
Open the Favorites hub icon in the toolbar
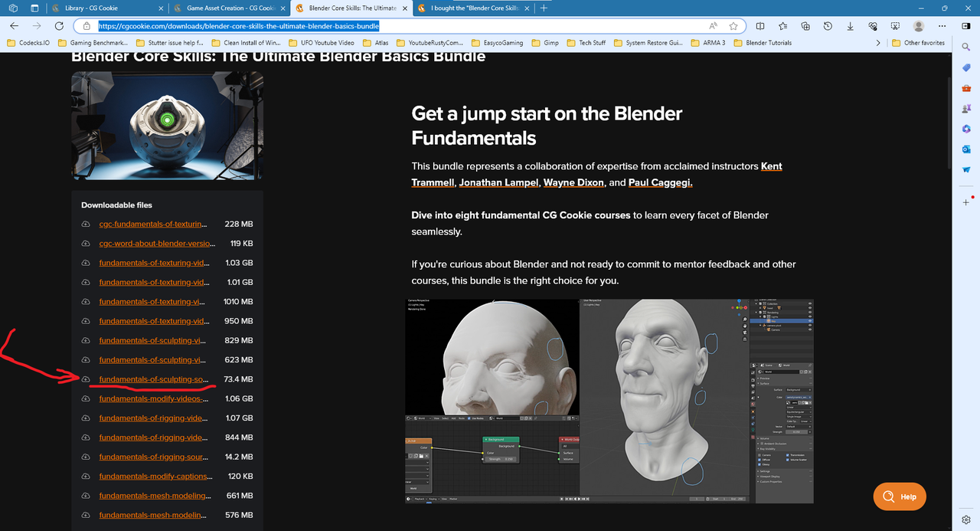(x=782, y=25)
